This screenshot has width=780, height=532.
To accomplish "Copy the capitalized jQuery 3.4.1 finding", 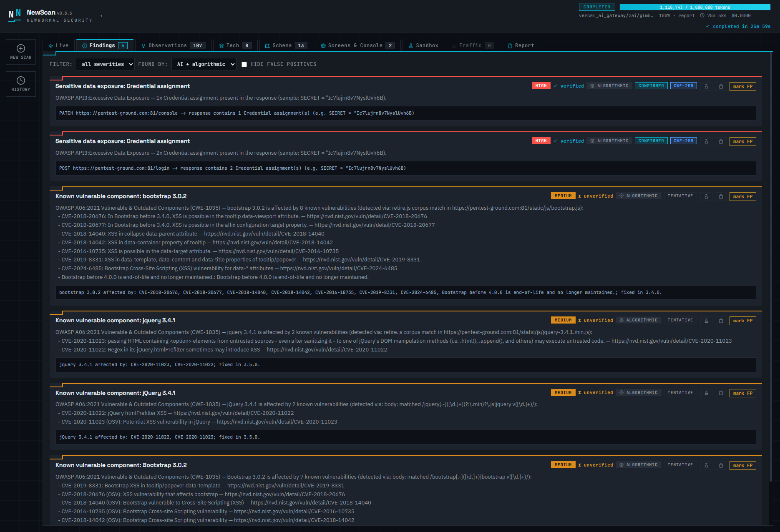I will [721, 393].
